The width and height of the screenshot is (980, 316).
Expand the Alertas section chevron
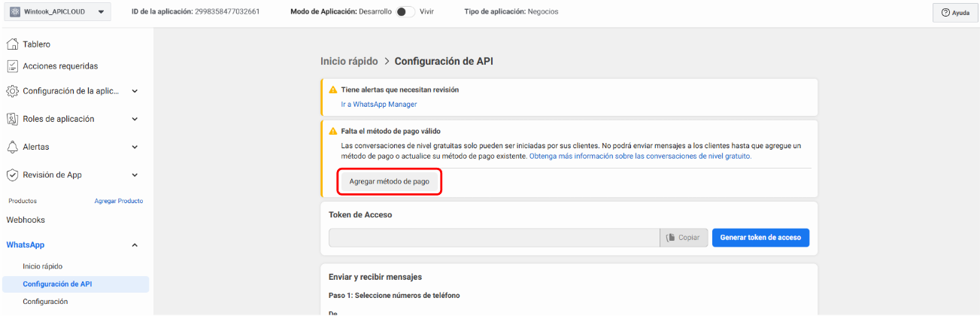(135, 147)
